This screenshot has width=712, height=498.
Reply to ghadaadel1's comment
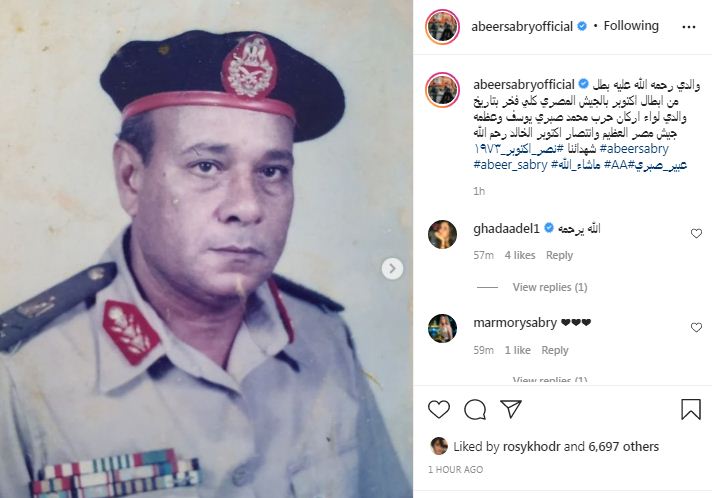(x=559, y=255)
